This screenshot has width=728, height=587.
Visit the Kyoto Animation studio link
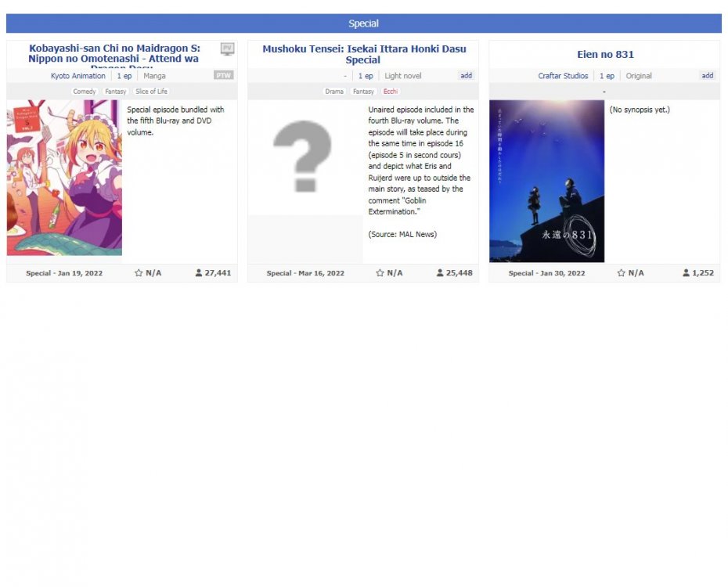[78, 76]
